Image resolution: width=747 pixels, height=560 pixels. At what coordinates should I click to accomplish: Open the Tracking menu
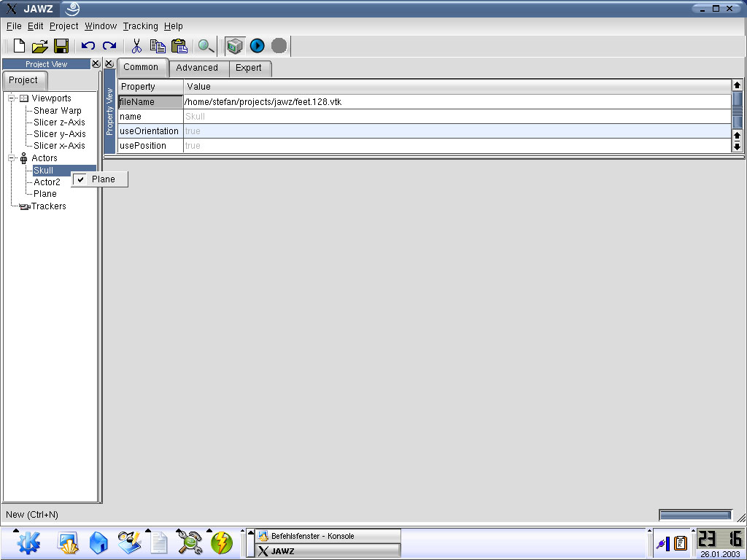click(140, 26)
